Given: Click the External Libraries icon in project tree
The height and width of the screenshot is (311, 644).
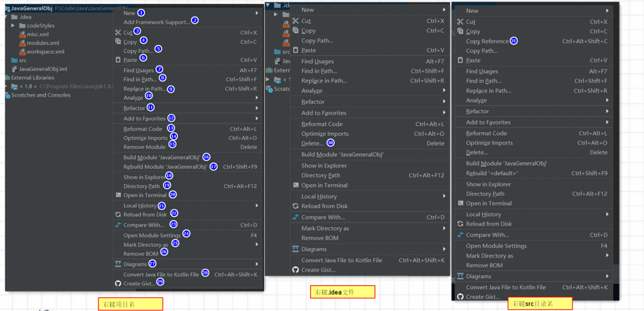Looking at the screenshot, I should [7, 78].
